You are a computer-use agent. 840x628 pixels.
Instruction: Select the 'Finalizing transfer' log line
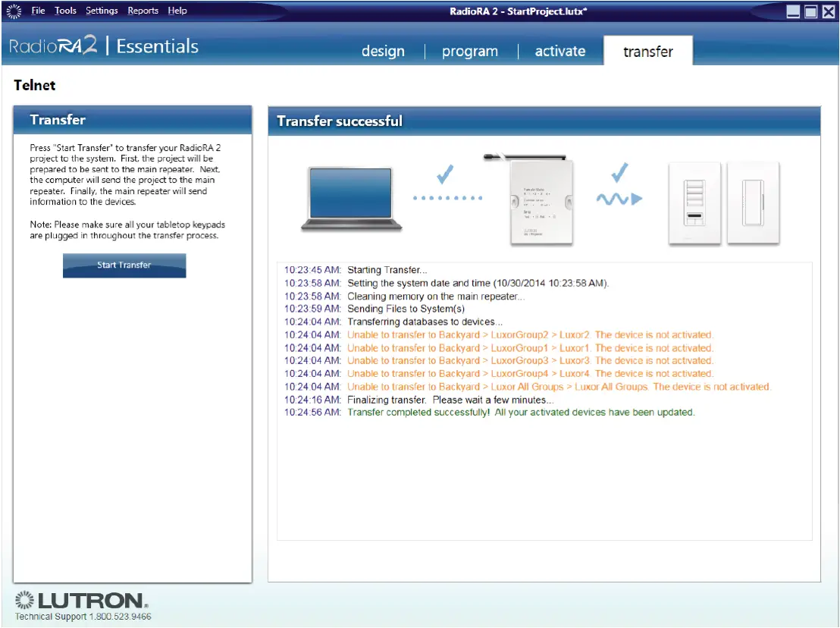419,400
